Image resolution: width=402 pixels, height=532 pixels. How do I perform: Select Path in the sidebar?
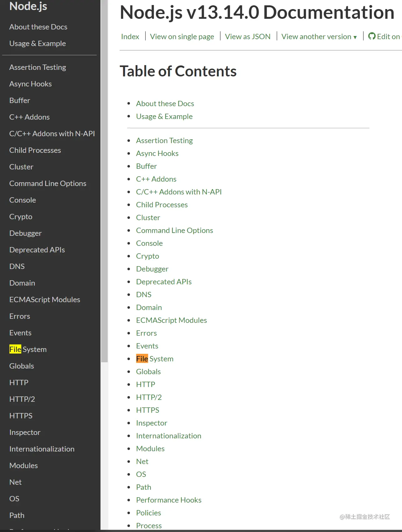pos(17,515)
